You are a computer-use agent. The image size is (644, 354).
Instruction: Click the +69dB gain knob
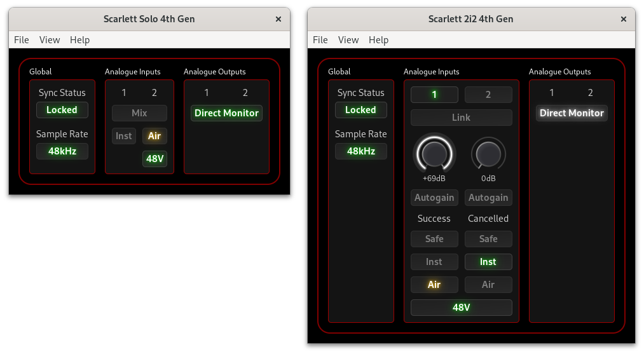pyautogui.click(x=434, y=154)
